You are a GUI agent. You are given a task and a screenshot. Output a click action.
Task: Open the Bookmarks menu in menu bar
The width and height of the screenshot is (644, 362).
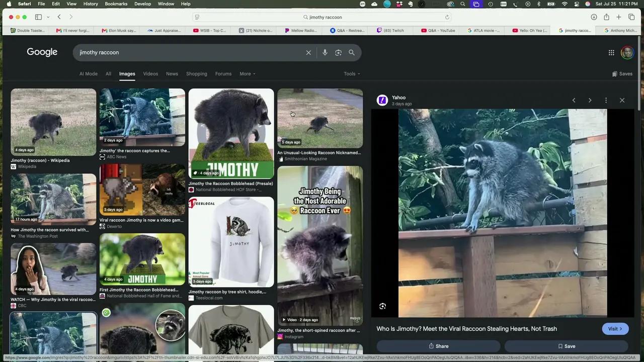[116, 4]
